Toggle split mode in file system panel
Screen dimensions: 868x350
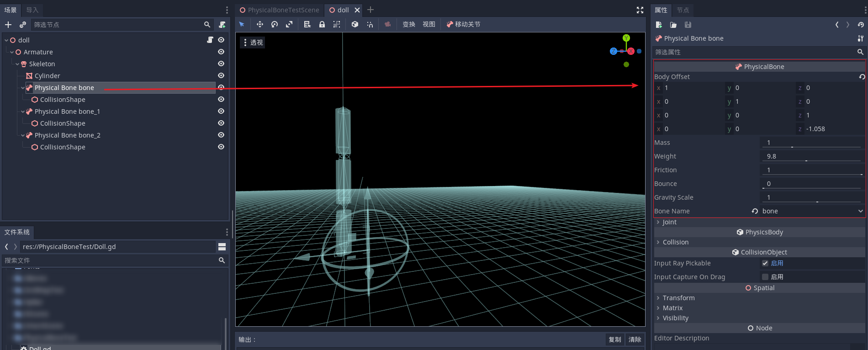coord(222,247)
